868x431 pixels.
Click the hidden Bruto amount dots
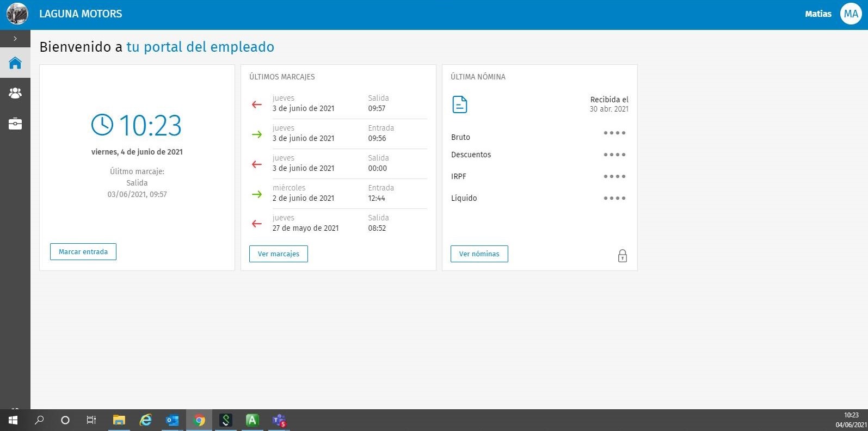pyautogui.click(x=614, y=133)
